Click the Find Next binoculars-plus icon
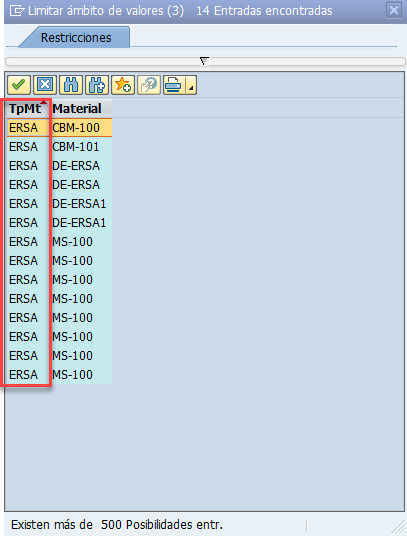 point(97,85)
